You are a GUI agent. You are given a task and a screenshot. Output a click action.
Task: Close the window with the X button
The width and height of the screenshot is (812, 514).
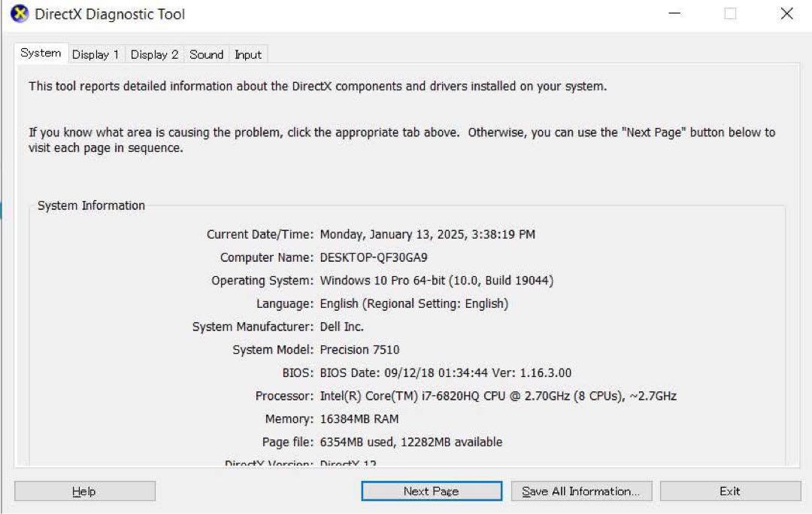786,14
